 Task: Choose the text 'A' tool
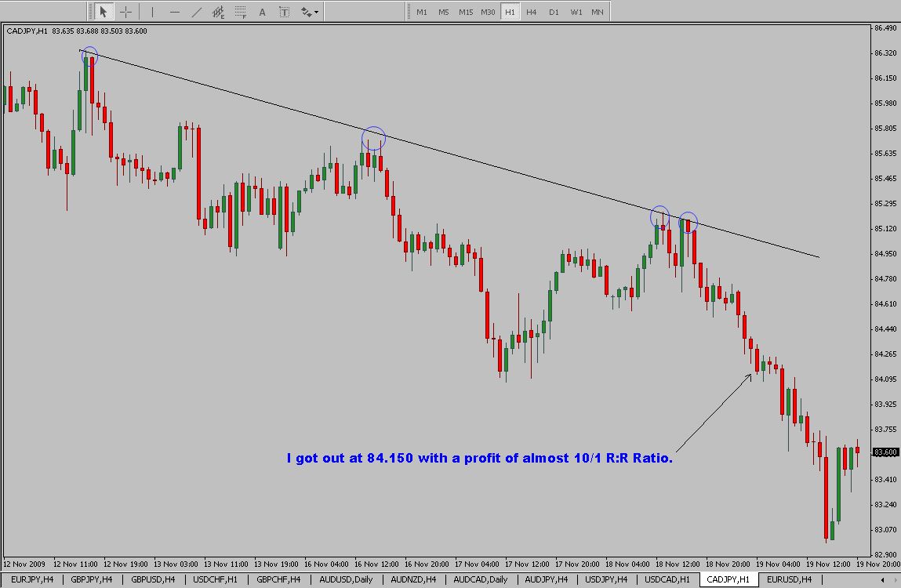(x=262, y=12)
